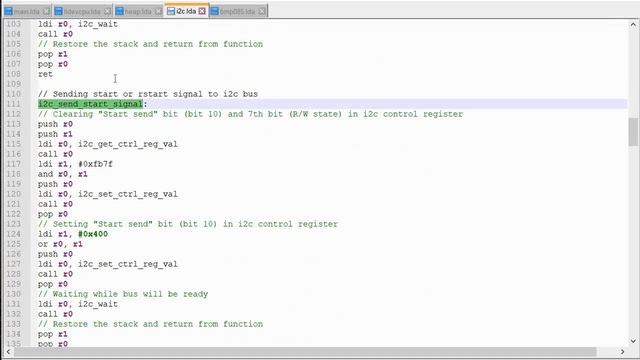Click the "Restore the stack" comment on line 133
Viewport: 640px width, 360px height.
(150, 324)
